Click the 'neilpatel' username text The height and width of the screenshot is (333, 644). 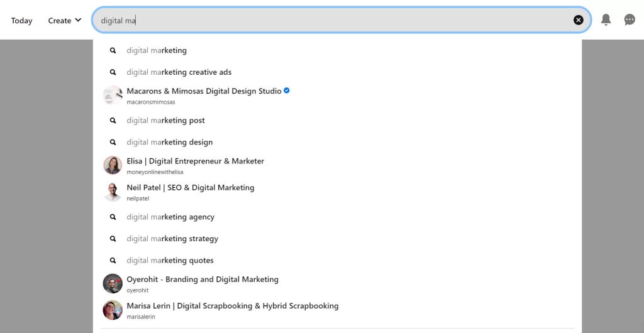(138, 199)
